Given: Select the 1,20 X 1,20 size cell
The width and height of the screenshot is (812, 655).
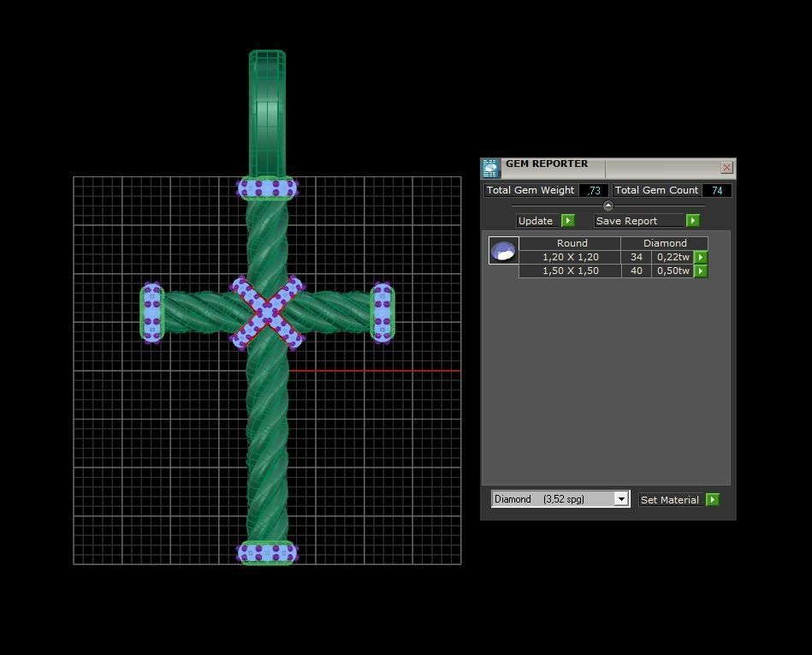Looking at the screenshot, I should coord(570,257).
